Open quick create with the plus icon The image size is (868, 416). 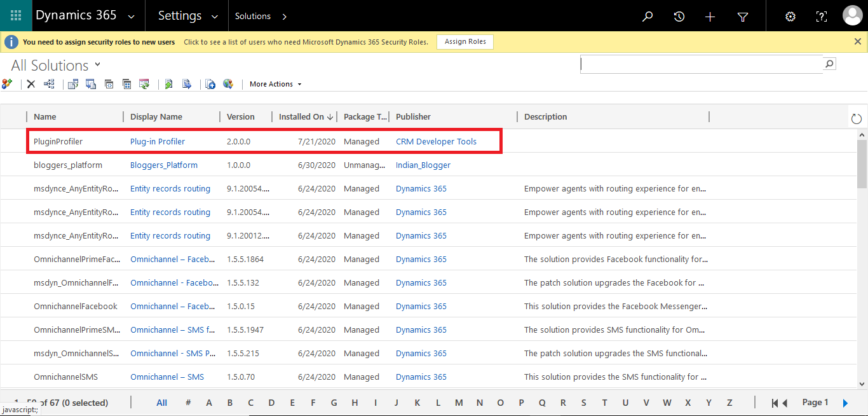coord(710,16)
